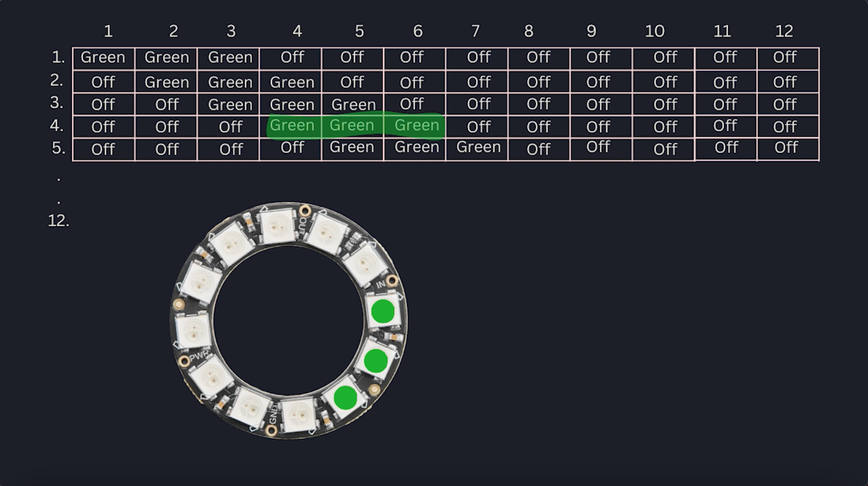Select the Off cell in row 2, column 8
868x486 pixels.
coord(538,82)
